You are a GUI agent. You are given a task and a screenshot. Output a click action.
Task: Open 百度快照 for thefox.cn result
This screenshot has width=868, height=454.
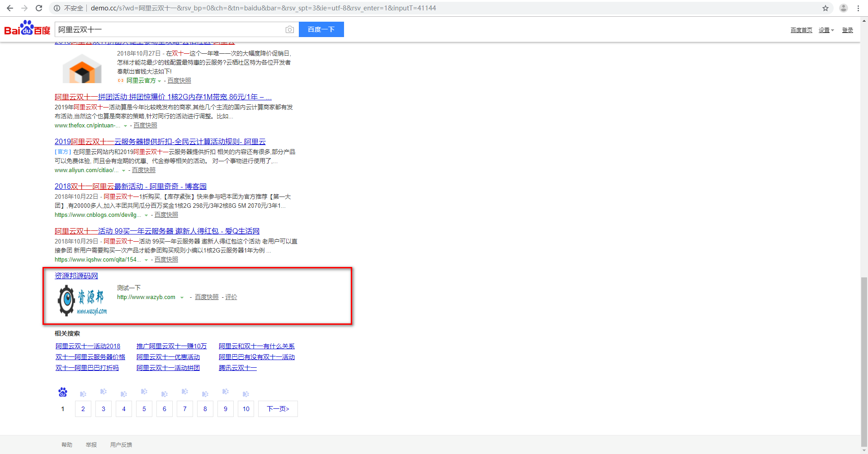146,126
